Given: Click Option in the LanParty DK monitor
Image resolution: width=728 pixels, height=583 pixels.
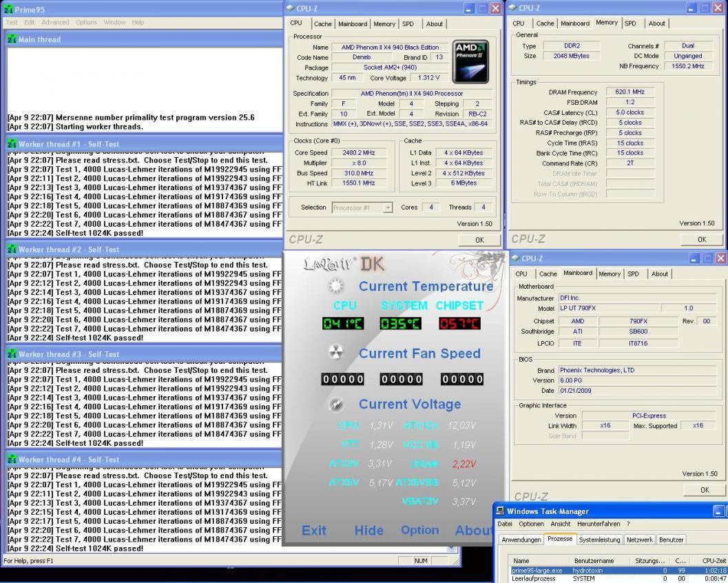Looking at the screenshot, I should tap(419, 530).
